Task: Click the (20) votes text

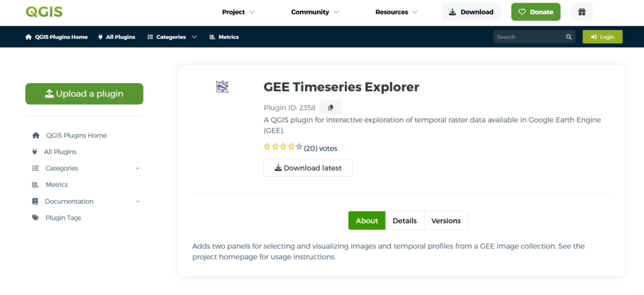Action: point(320,148)
